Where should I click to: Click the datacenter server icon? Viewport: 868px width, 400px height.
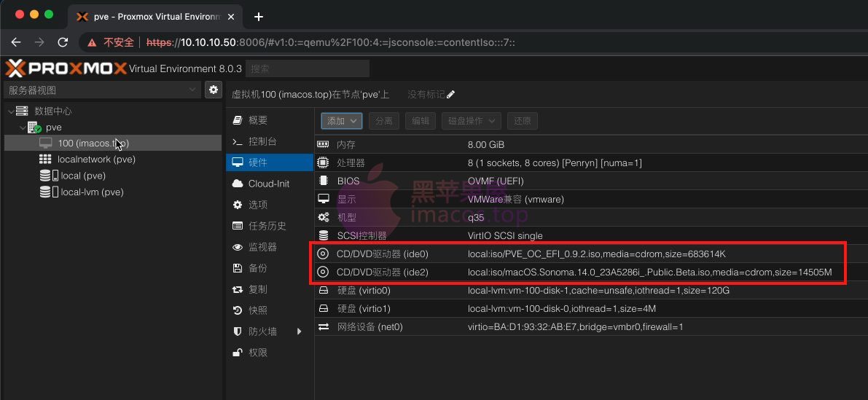pyautogui.click(x=22, y=111)
